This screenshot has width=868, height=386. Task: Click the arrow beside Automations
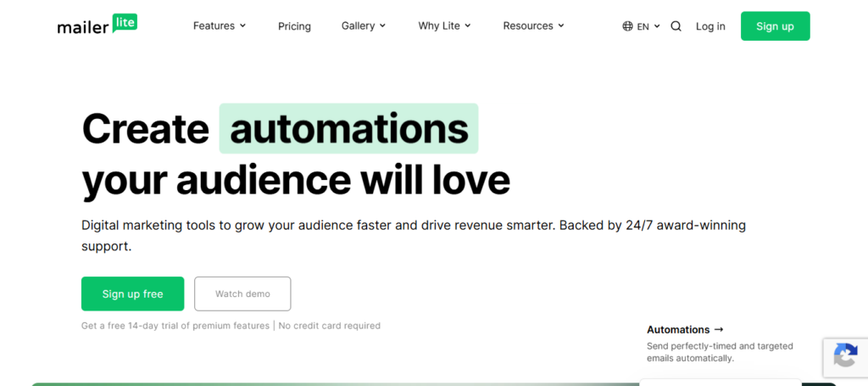[x=719, y=329]
